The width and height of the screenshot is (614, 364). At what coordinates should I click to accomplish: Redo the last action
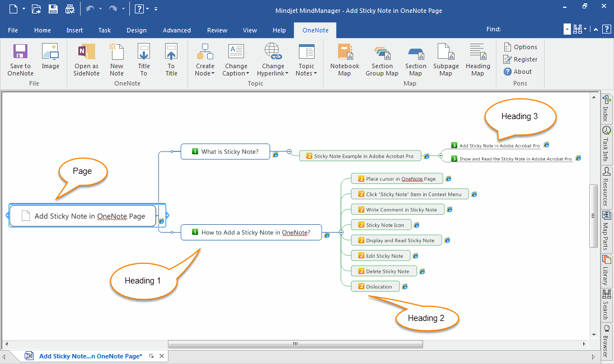point(113,8)
